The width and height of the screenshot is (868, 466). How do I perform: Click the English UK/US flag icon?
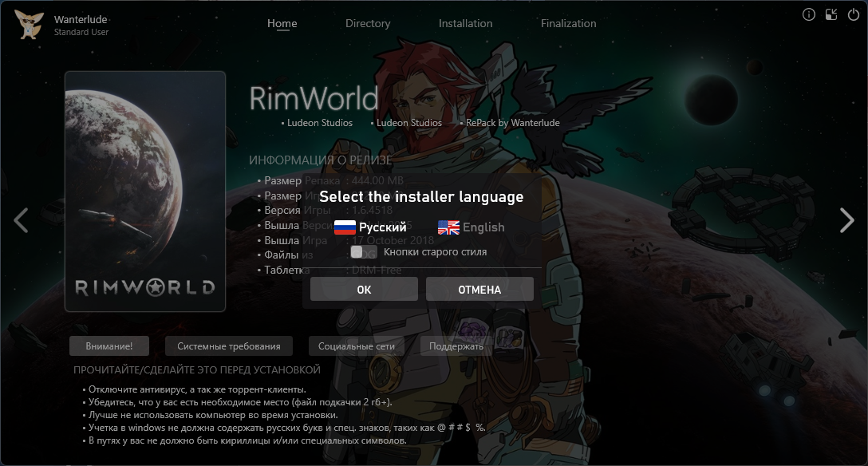click(x=448, y=227)
